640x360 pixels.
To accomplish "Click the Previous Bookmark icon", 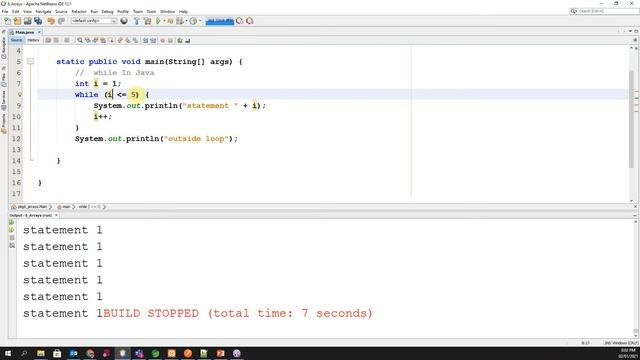I will click(x=120, y=40).
